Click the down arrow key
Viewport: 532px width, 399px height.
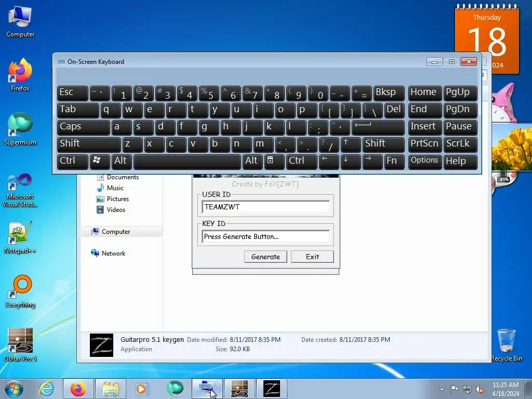[351, 162]
